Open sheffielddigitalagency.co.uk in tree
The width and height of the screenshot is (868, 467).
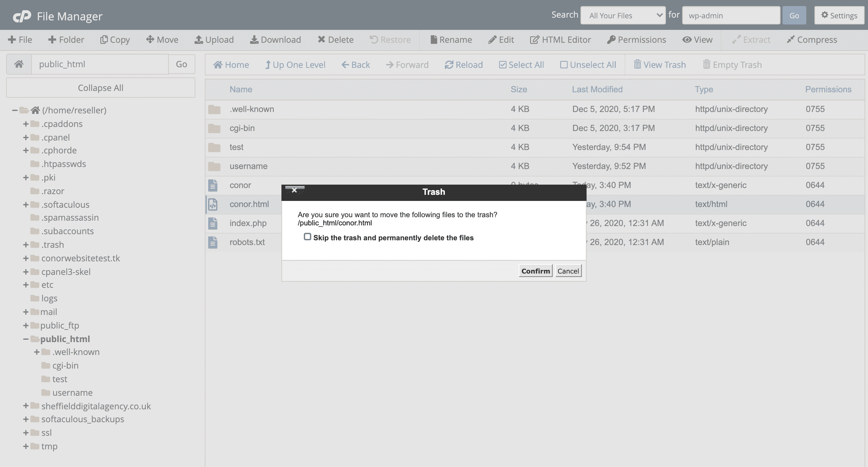click(x=96, y=406)
